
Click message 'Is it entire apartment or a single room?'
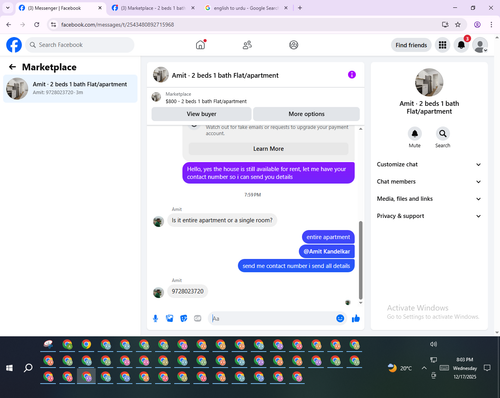[x=222, y=220]
